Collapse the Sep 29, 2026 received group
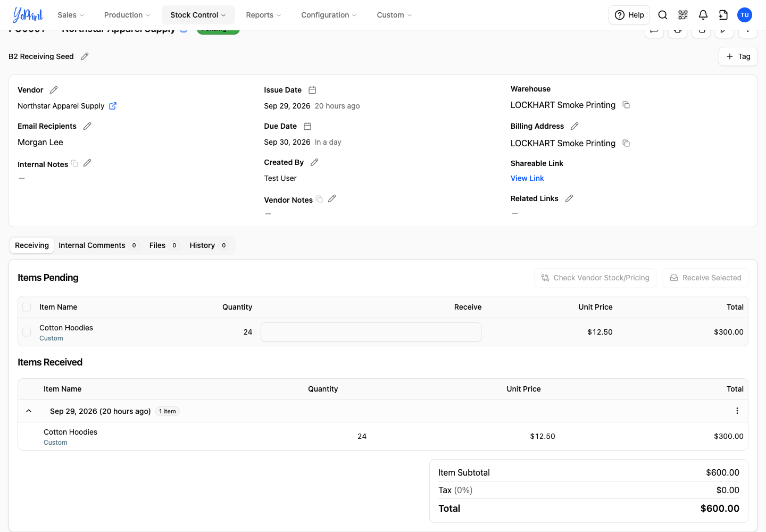Screen dimensions: 766x532 click(x=29, y=411)
